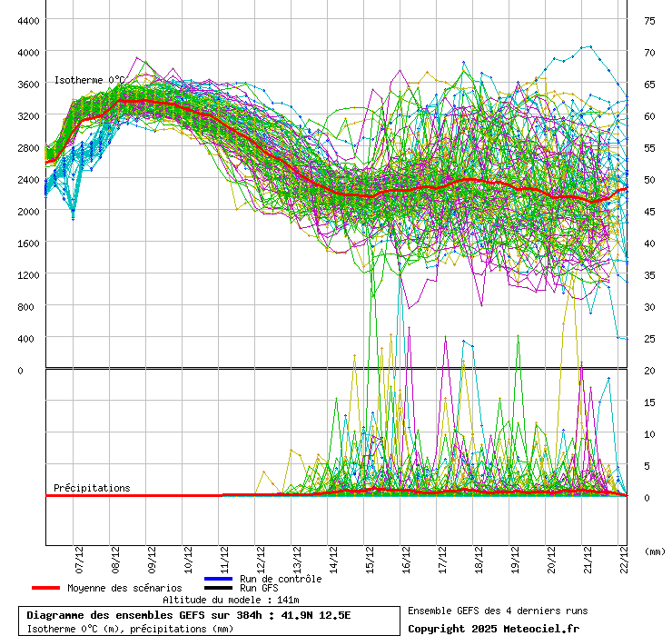This screenshot has width=672, height=636.
Task: Click the red Moyenne des scénarios legend line
Action: tap(46, 588)
